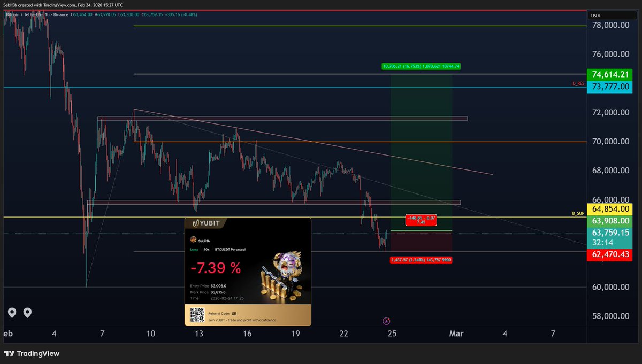Click the 78,000.00 price axis label
This screenshot has width=642, height=364.
click(x=610, y=25)
